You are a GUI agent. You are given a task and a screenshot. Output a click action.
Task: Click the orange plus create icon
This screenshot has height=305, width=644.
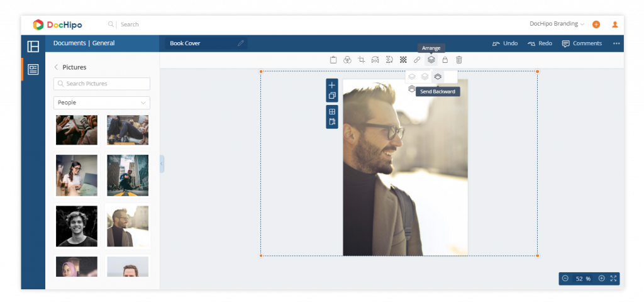[x=596, y=25]
